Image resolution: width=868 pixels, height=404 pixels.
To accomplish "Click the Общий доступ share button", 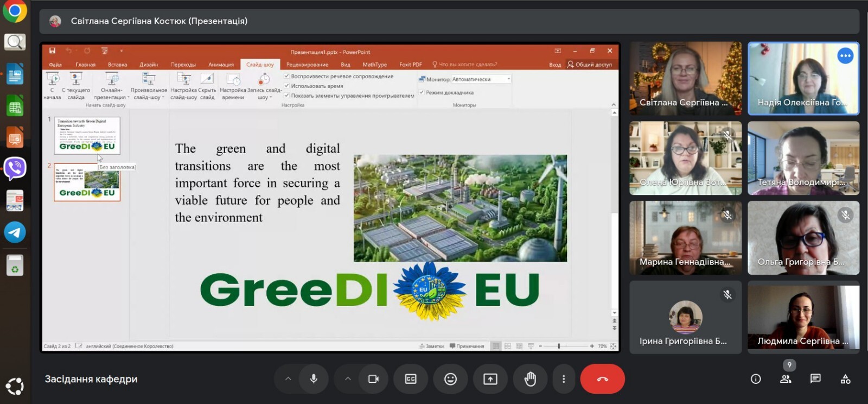I will 590,65.
